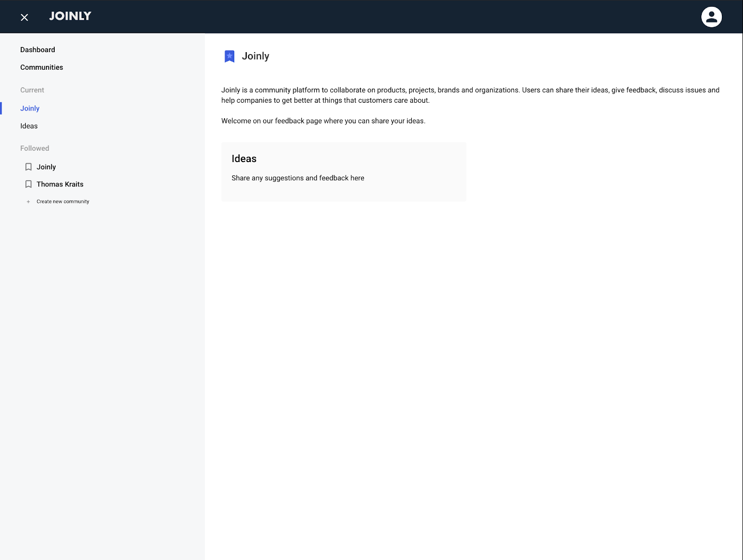This screenshot has width=743, height=560.
Task: Create a new community
Action: coord(62,201)
